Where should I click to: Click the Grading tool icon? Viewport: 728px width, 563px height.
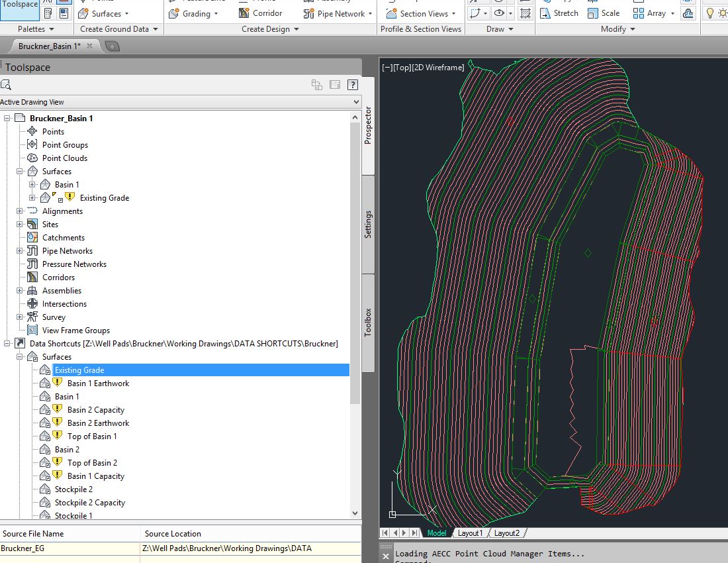tap(173, 13)
